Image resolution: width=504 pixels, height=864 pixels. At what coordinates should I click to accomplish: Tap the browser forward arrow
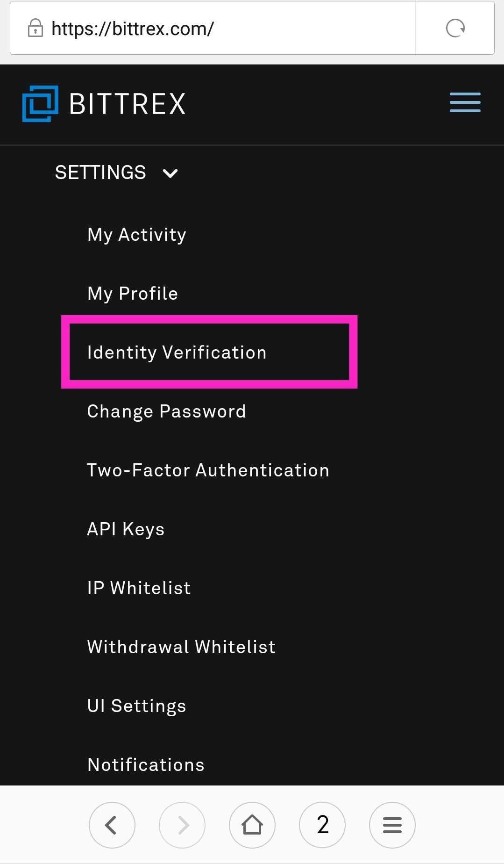point(182,825)
